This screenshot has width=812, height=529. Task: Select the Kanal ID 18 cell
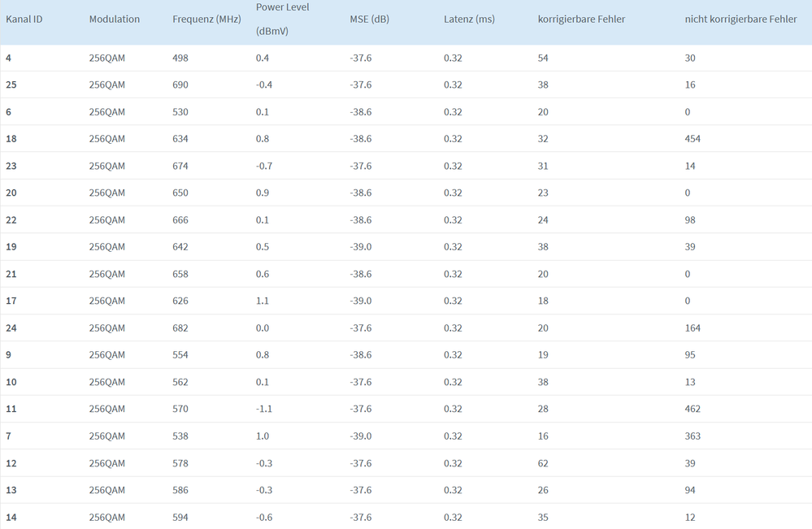[x=11, y=139]
